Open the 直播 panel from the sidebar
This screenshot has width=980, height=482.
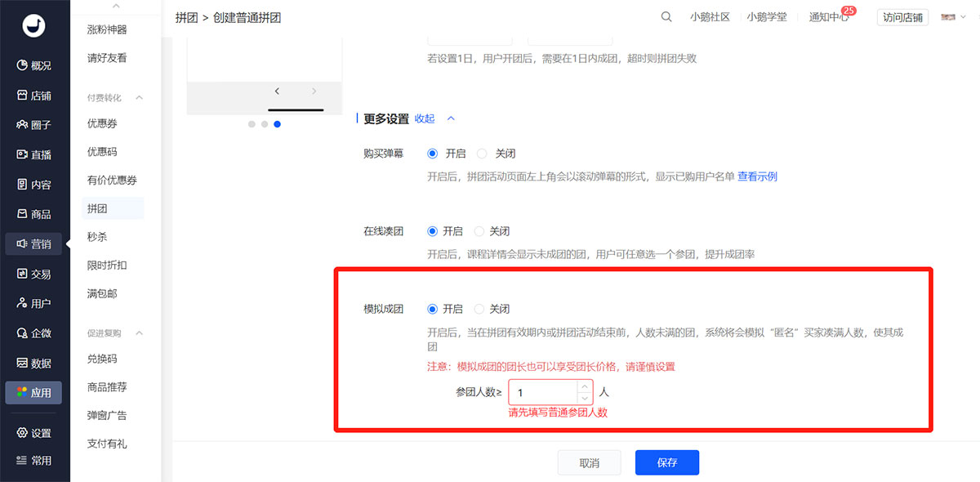[33, 154]
